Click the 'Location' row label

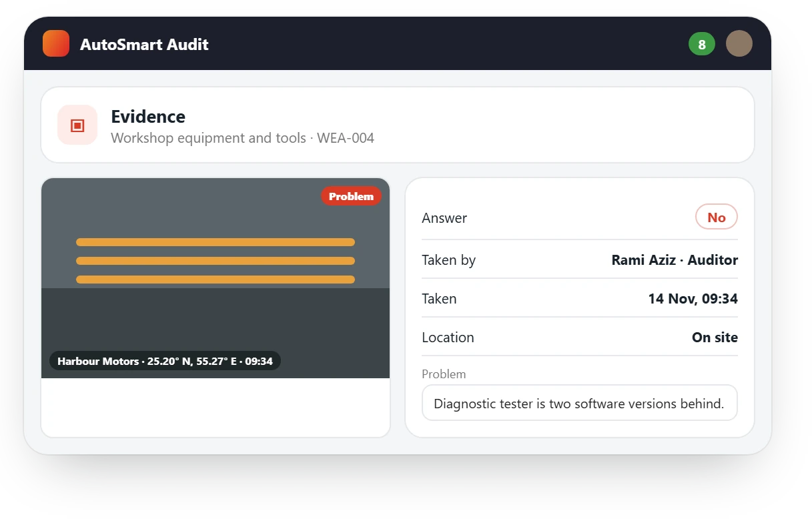(448, 338)
